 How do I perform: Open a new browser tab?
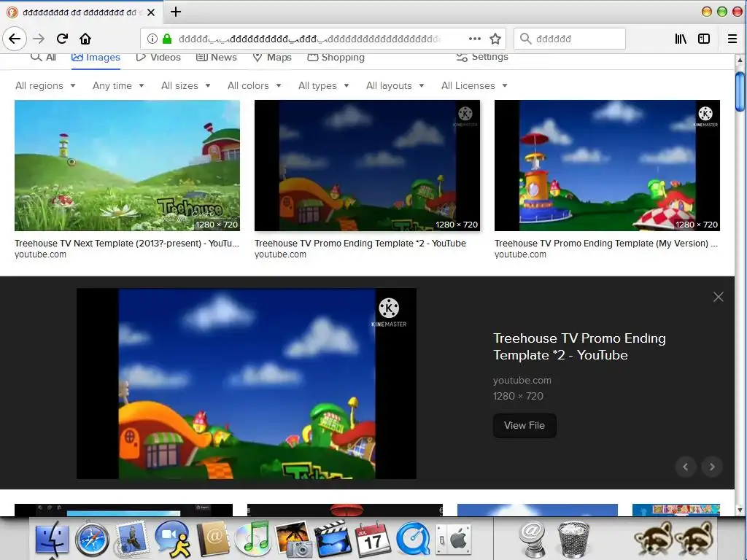[x=176, y=12]
